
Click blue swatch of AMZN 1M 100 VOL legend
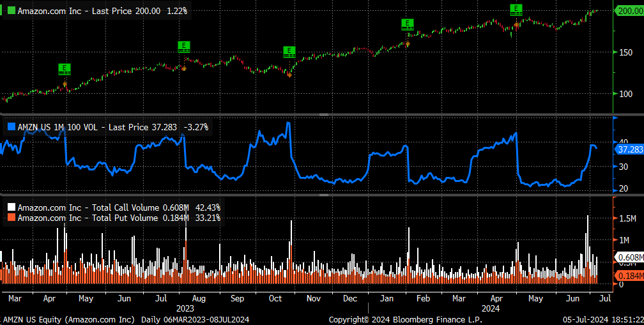coord(11,127)
